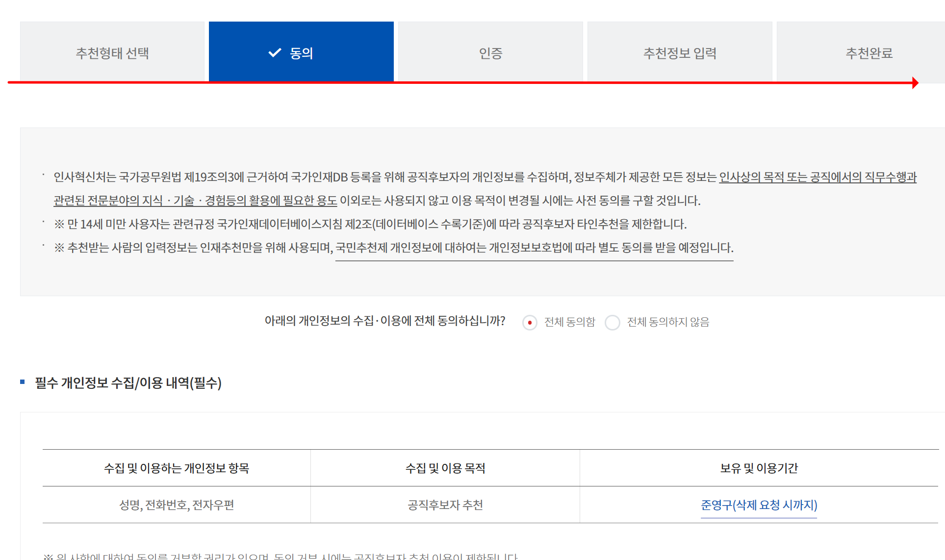945x560 pixels.
Task: Click the checkmark icon in the 동의 step
Action: pyautogui.click(x=275, y=52)
